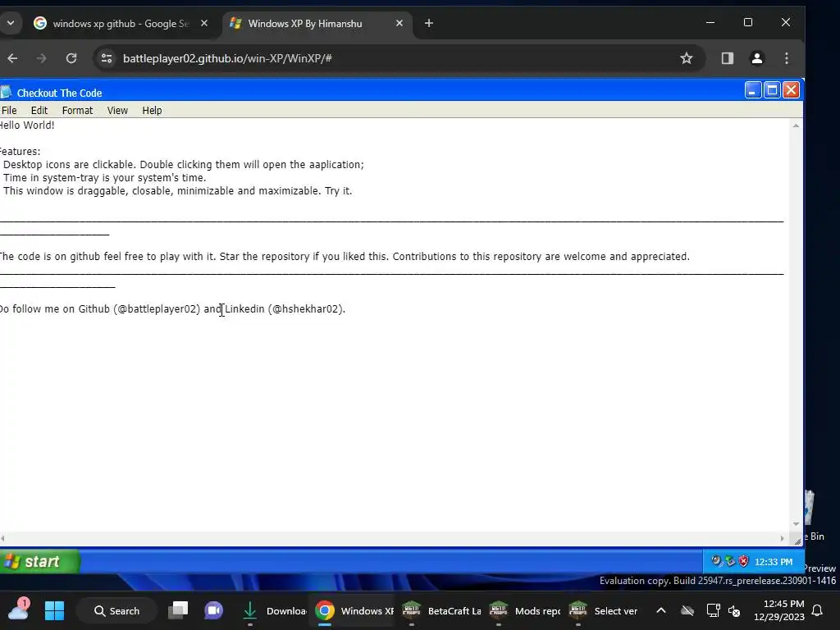Click the second XP system tray icon
Image resolution: width=840 pixels, height=630 pixels.
[730, 561]
